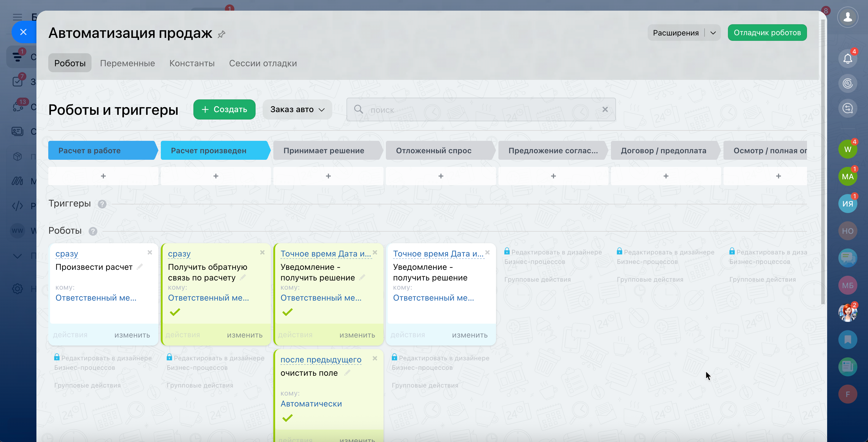The image size is (868, 442).
Task: Switch to the Роботы tab
Action: [x=70, y=63]
